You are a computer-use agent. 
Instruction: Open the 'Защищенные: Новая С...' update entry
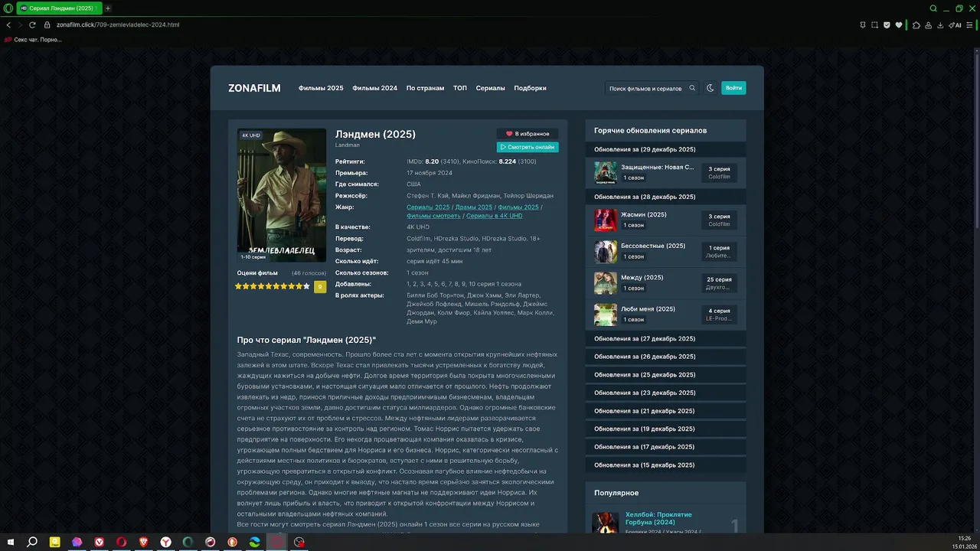tap(665, 172)
